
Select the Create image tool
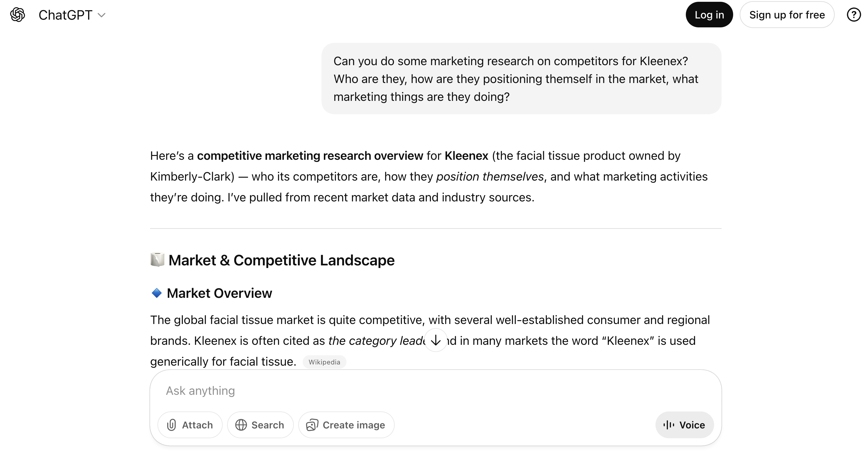point(346,425)
